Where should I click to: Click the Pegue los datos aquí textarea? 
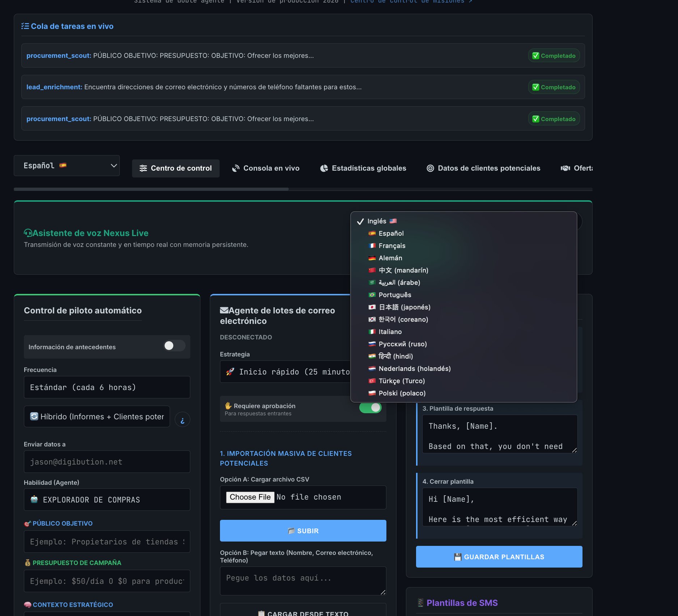pos(303,581)
